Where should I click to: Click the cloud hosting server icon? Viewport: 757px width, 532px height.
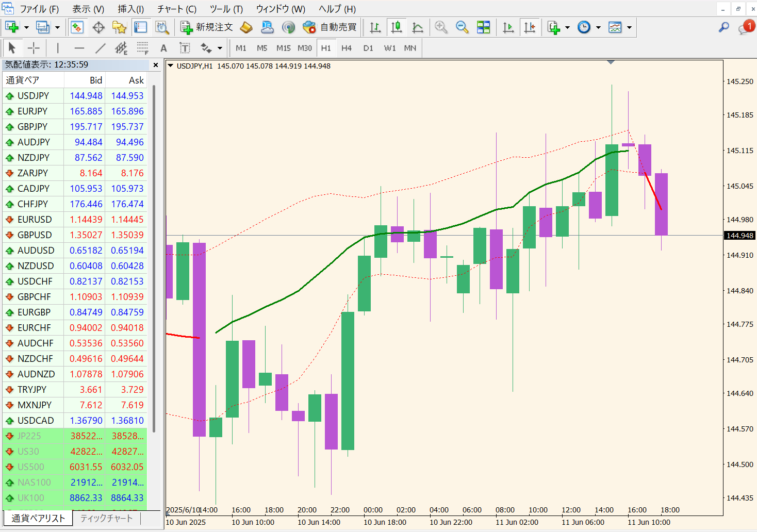click(x=267, y=27)
